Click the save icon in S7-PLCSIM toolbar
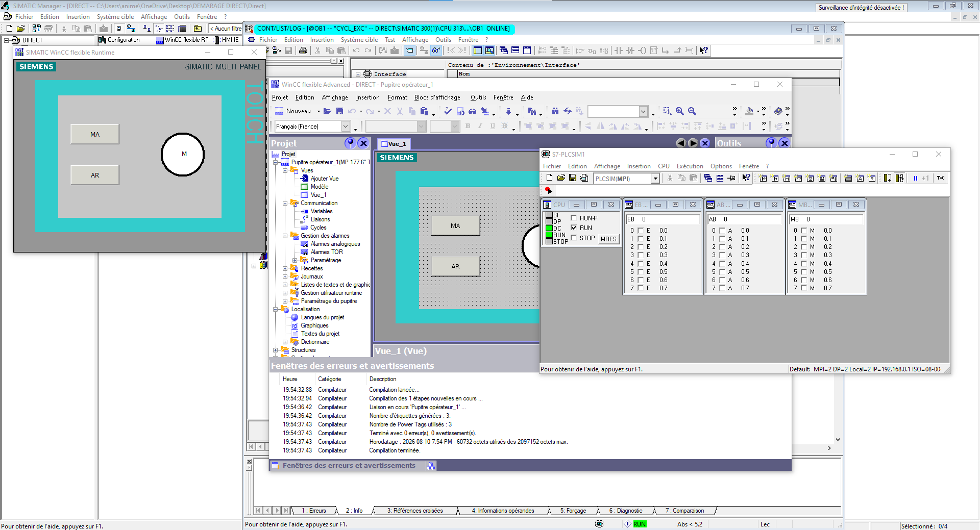Viewport: 980px width, 530px height. click(573, 178)
